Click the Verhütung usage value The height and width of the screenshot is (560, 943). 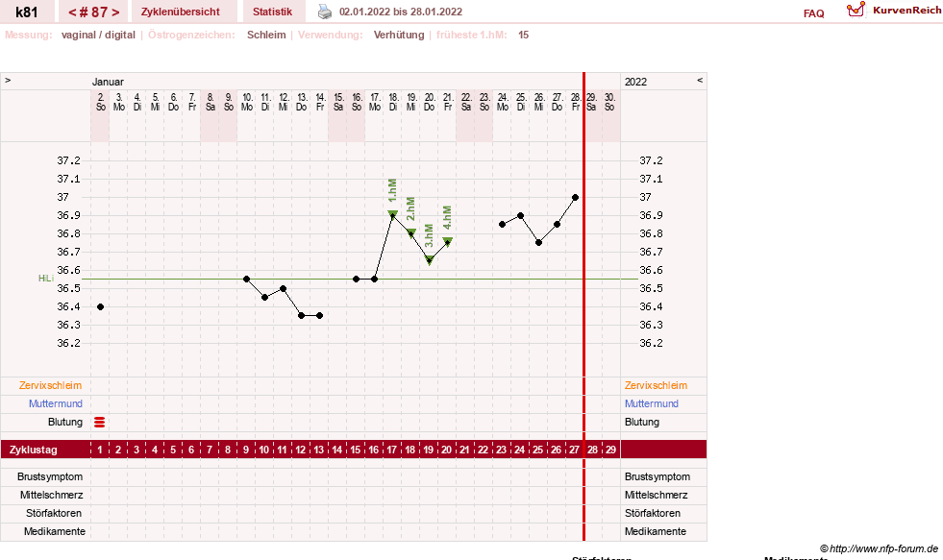coord(399,35)
